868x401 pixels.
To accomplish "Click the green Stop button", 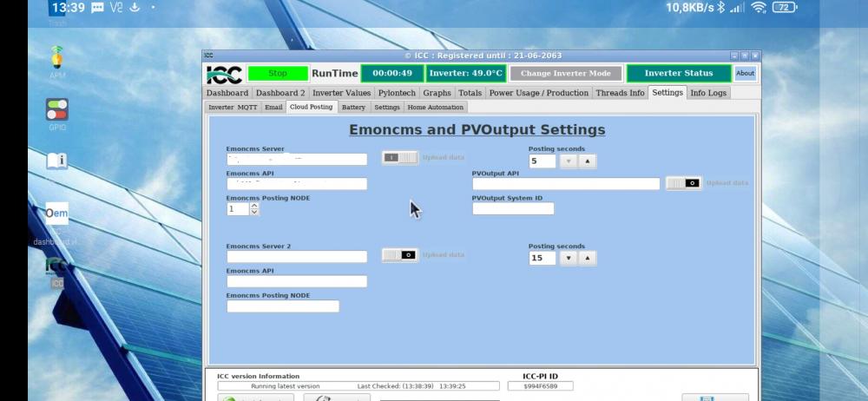I will point(278,74).
